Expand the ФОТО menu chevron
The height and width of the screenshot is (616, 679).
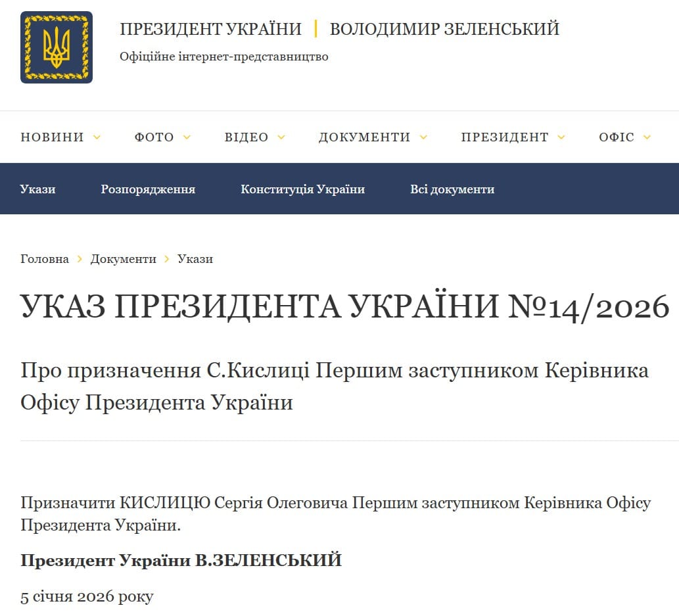point(187,137)
